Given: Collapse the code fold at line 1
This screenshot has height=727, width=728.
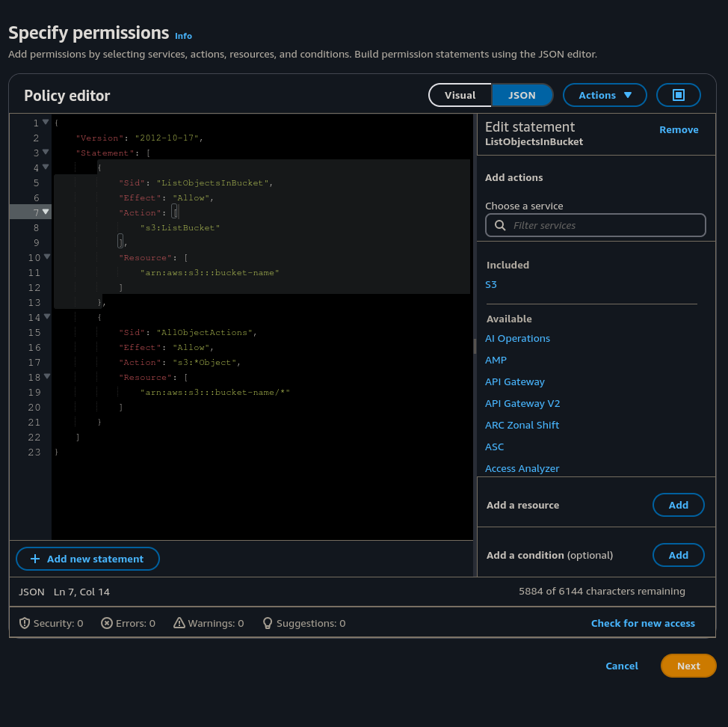Looking at the screenshot, I should (46, 122).
